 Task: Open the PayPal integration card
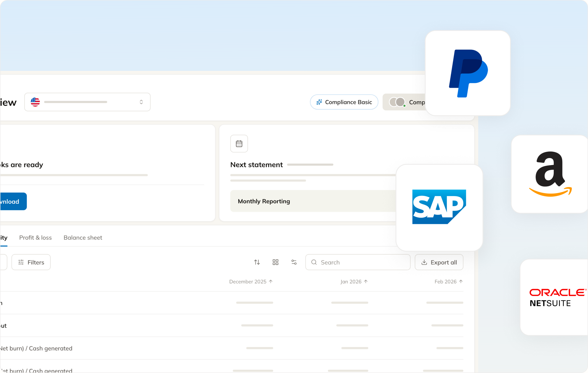point(468,73)
